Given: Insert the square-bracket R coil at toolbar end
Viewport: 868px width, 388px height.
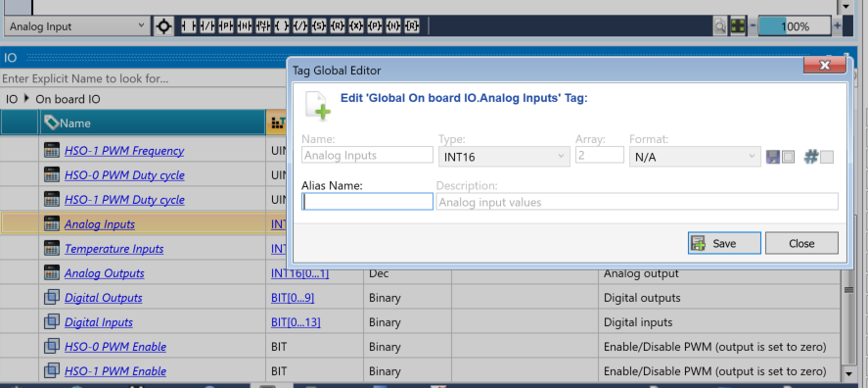Looking at the screenshot, I should point(412,25).
